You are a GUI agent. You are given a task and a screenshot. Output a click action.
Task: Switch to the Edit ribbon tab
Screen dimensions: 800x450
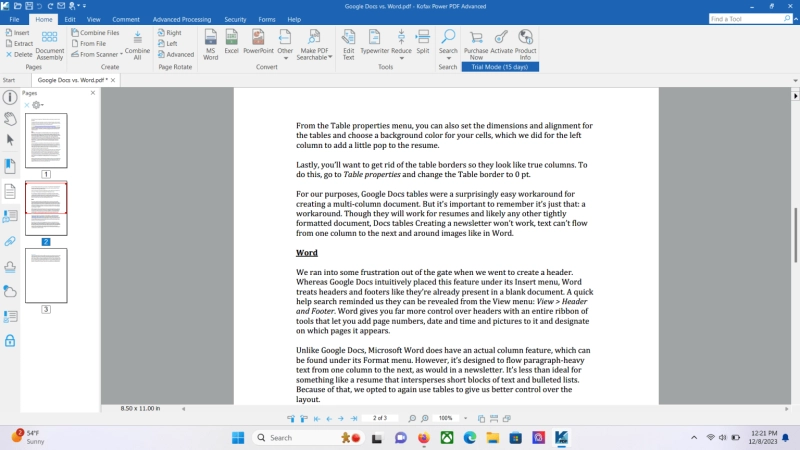pyautogui.click(x=70, y=19)
